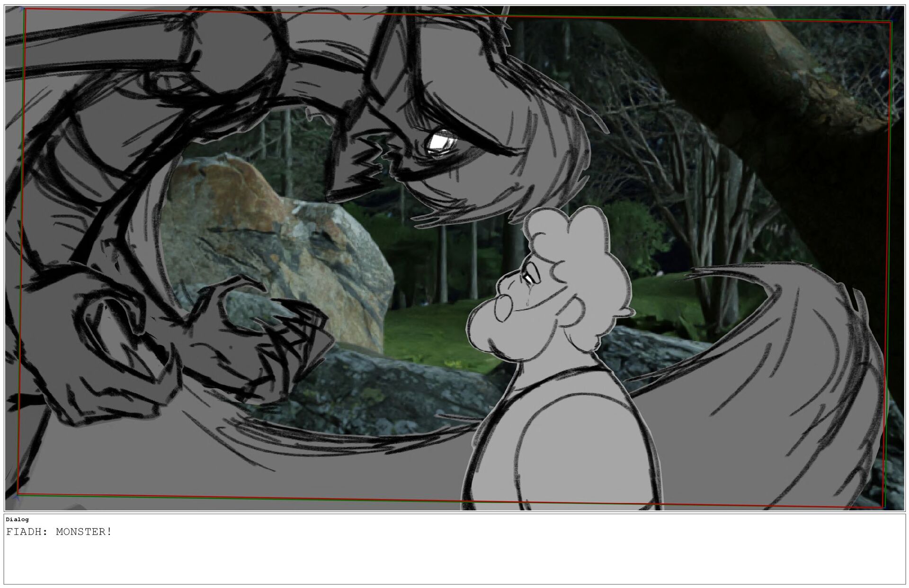This screenshot has width=909, height=588.
Task: Click the blue marker at frame's bottom-left corner
Action: pyautogui.click(x=17, y=497)
